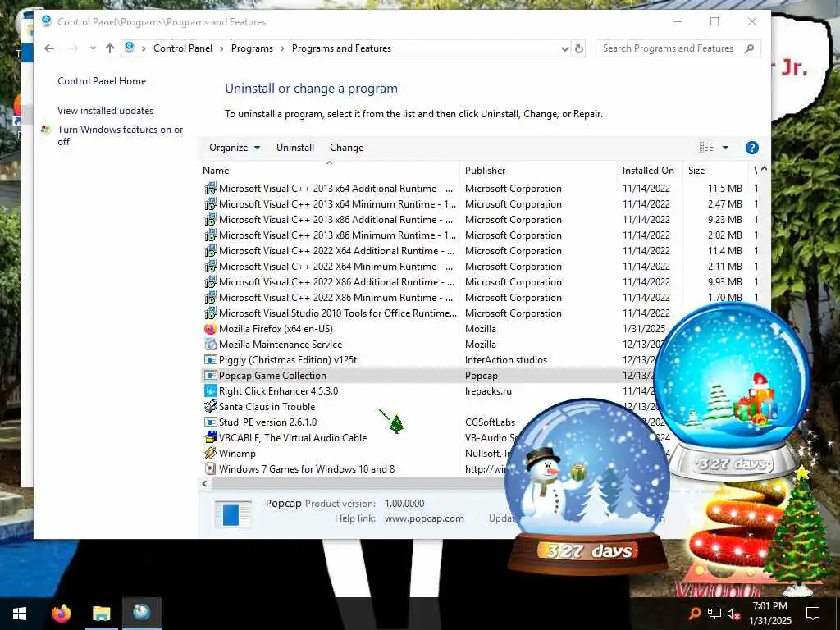This screenshot has height=630, width=840.
Task: Click Windows 7 Games icon in list
Action: coord(211,468)
